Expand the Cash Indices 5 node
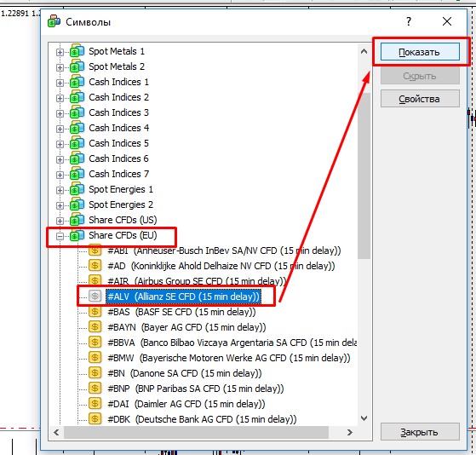 coord(60,144)
